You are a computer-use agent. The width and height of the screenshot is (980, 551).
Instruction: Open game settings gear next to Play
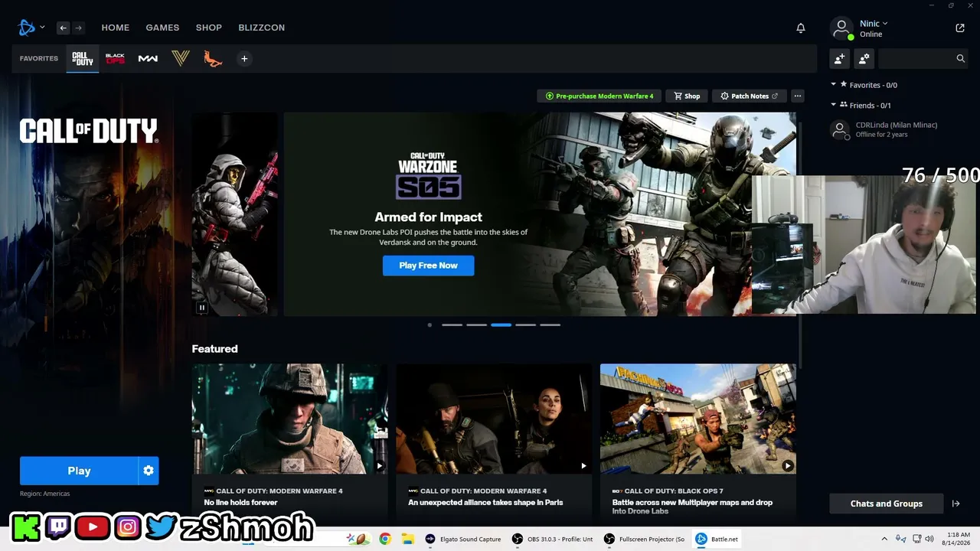[x=149, y=471]
